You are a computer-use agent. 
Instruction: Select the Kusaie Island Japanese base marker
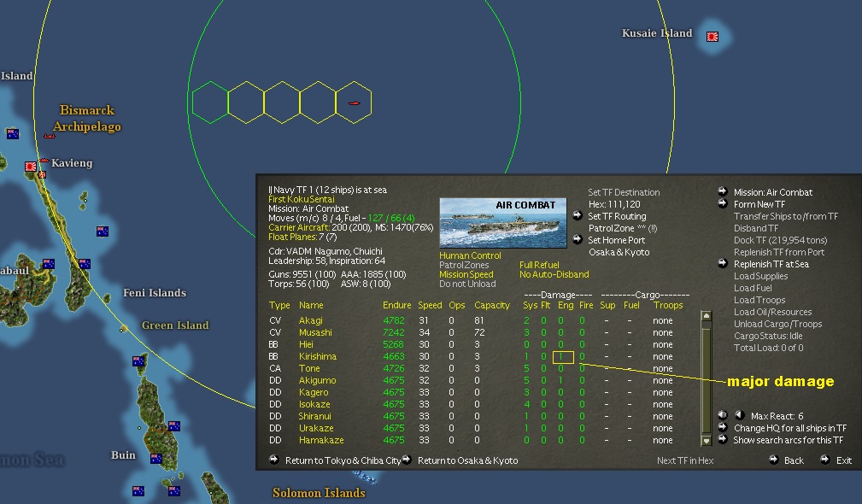pos(712,37)
